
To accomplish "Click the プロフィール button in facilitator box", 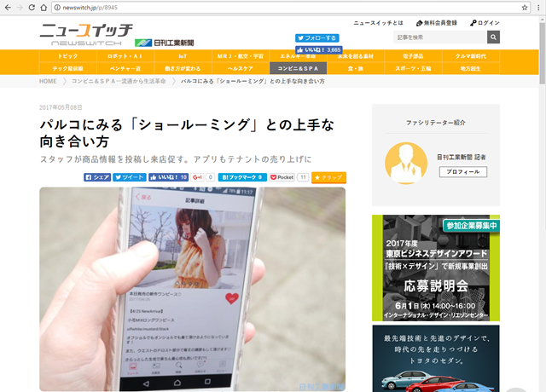I will [462, 171].
